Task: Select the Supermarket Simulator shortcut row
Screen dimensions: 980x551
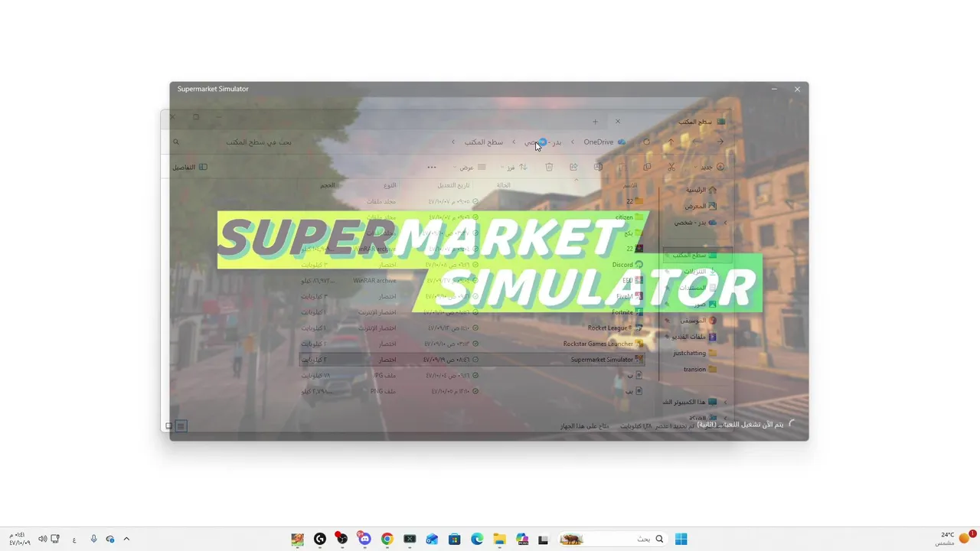Action: [470, 360]
